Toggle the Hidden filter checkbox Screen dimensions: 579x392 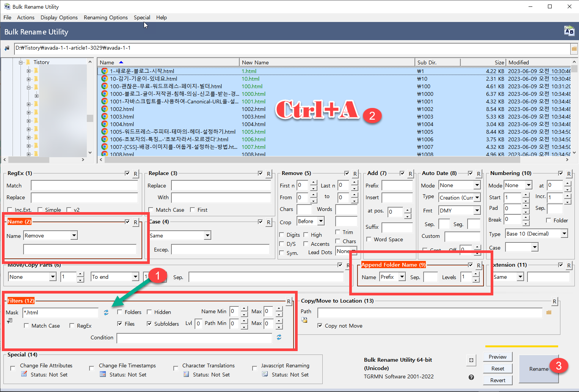149,312
